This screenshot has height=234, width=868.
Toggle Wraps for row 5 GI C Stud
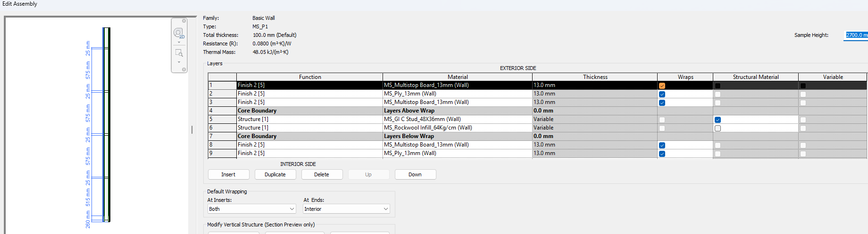[x=662, y=120]
